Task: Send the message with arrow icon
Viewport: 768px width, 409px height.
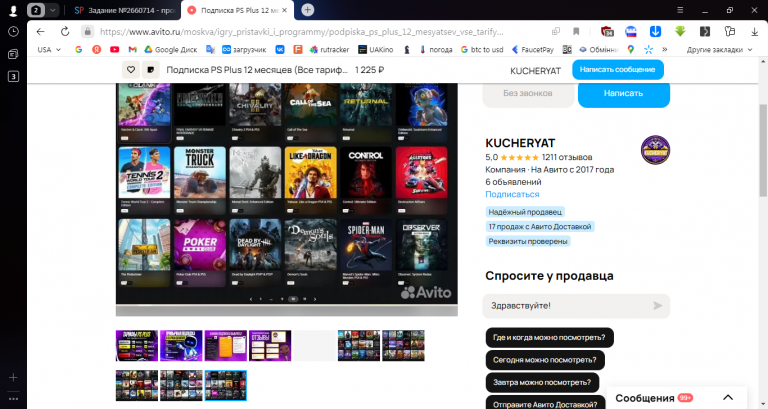Action: point(657,306)
